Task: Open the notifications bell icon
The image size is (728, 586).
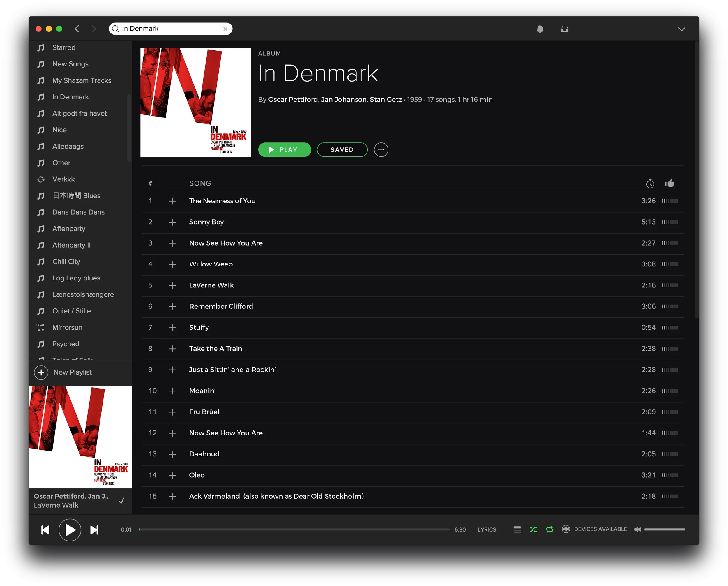Action: coord(540,29)
